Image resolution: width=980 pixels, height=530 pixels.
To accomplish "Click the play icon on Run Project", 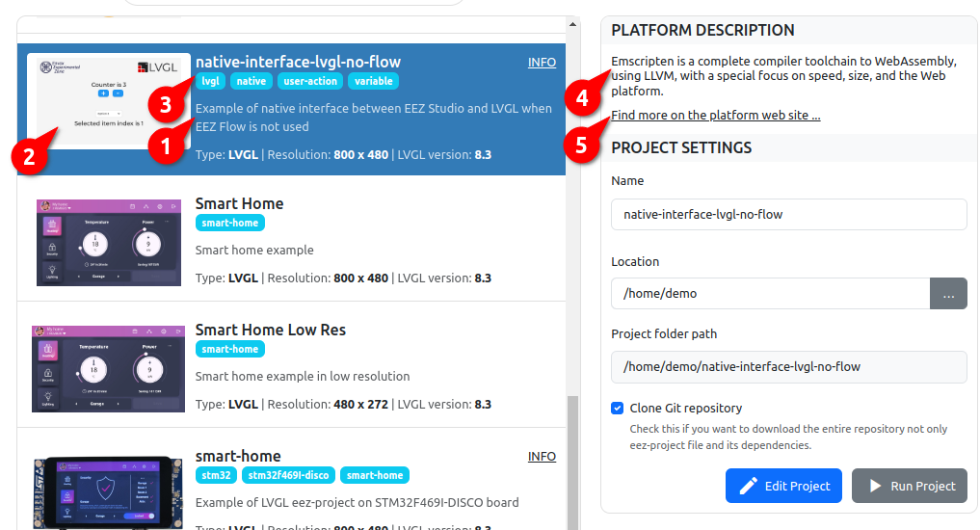I will coord(876,486).
